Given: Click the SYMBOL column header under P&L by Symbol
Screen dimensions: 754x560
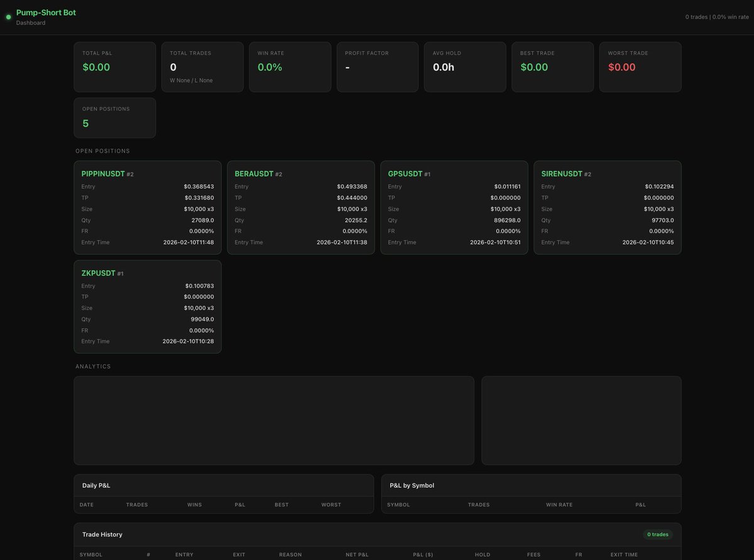Looking at the screenshot, I should pos(398,505).
